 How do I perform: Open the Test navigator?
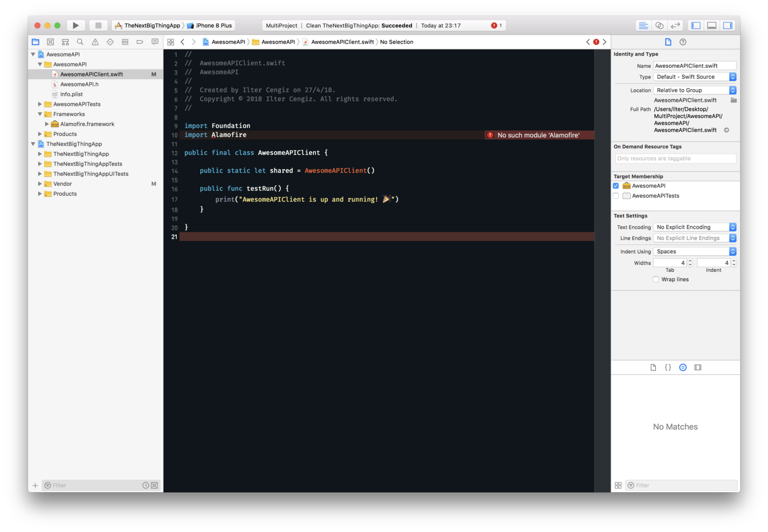point(110,42)
